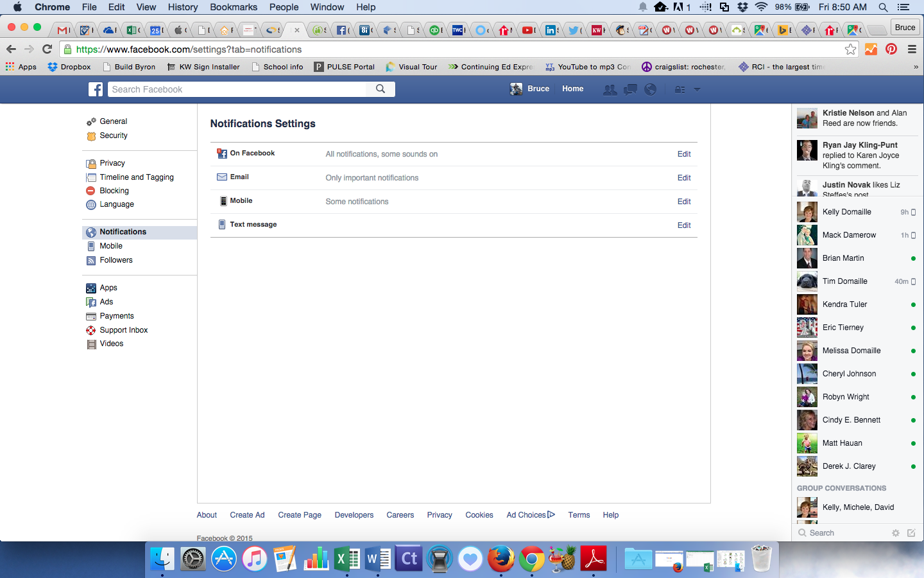The height and width of the screenshot is (578, 924).
Task: Expand the account menu down arrow
Action: click(x=697, y=89)
